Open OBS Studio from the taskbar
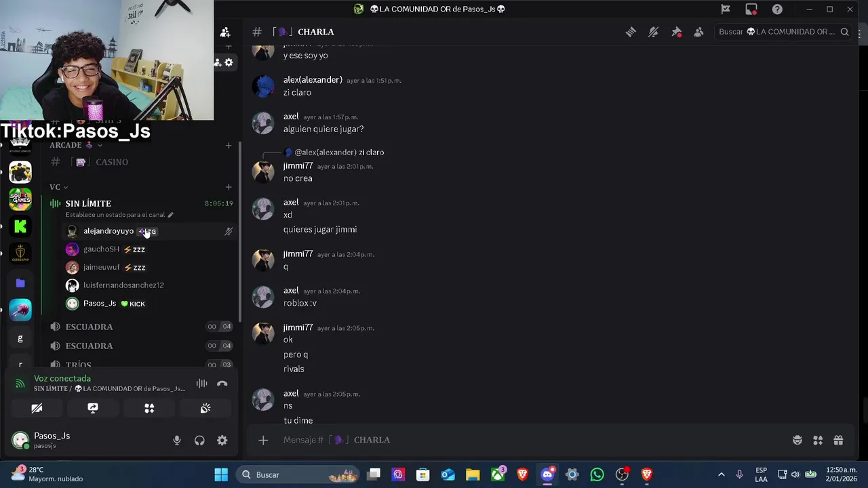This screenshot has height=488, width=868. point(622,474)
